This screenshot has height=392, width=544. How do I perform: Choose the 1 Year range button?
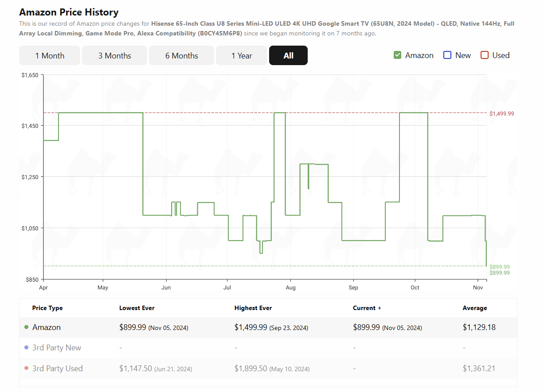pos(242,55)
